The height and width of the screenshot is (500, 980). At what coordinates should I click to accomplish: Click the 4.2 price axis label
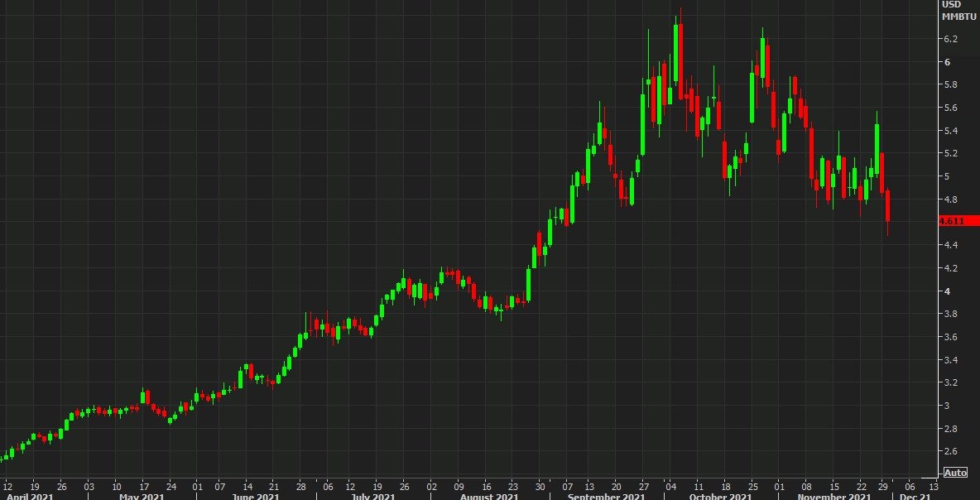[951, 268]
